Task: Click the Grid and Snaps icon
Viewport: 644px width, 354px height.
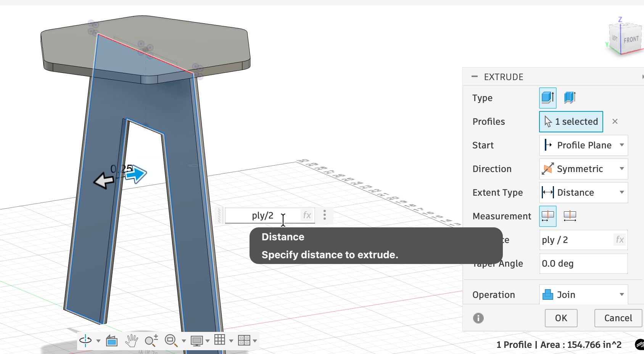Action: 220,340
